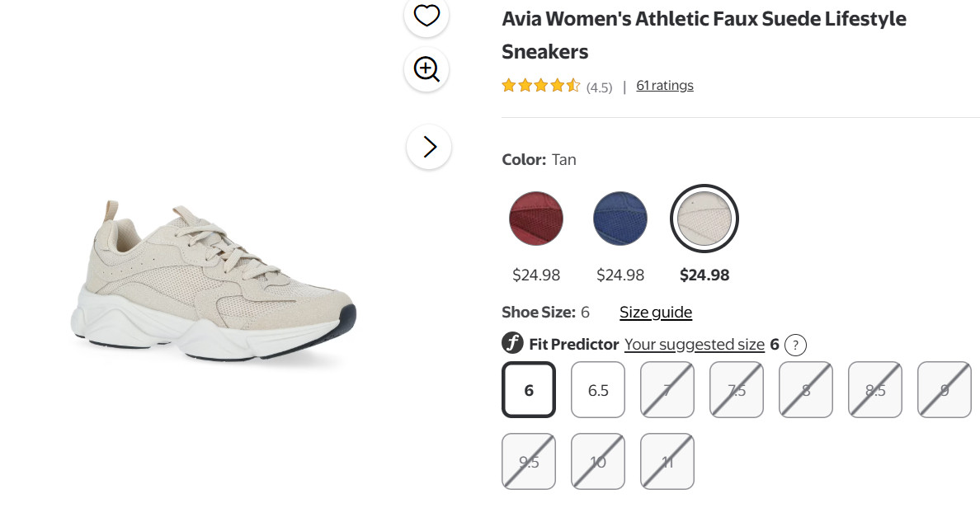Select the half-filled fifth rating star
This screenshot has width=980, height=508.
pos(572,85)
